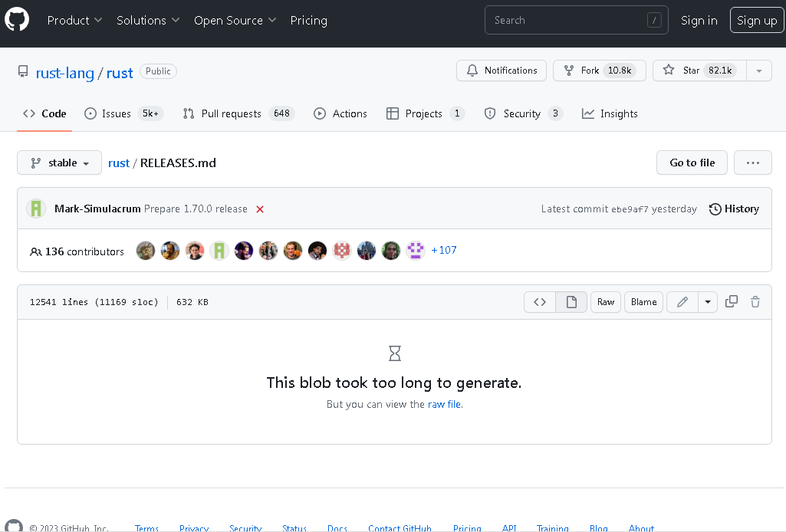
Task: Open the rust-lang owner link
Action: pos(64,73)
